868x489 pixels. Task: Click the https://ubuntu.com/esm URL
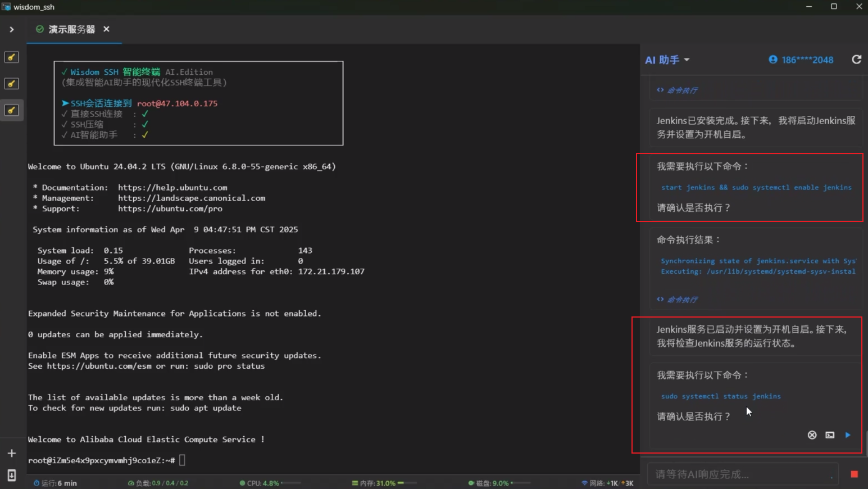pyautogui.click(x=99, y=366)
